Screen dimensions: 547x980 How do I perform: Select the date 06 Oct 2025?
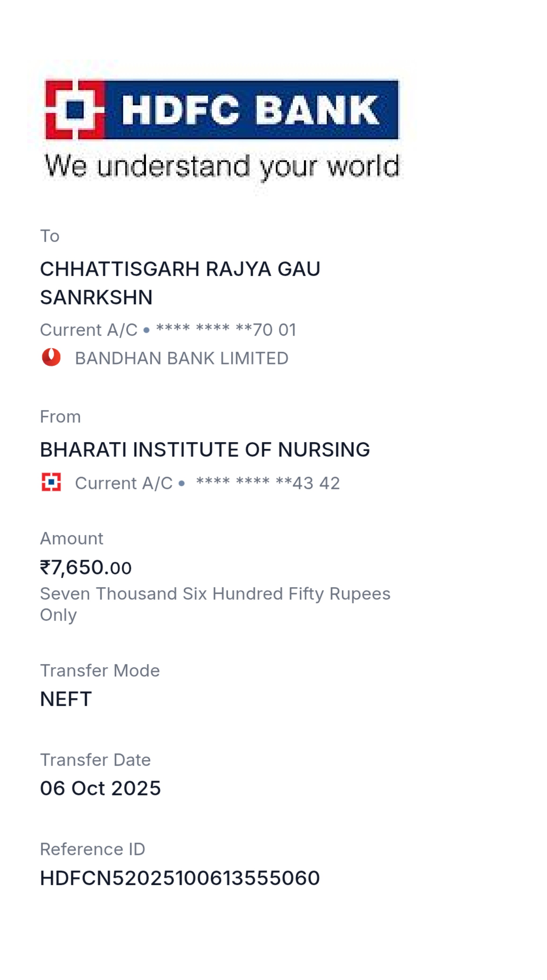tap(100, 788)
